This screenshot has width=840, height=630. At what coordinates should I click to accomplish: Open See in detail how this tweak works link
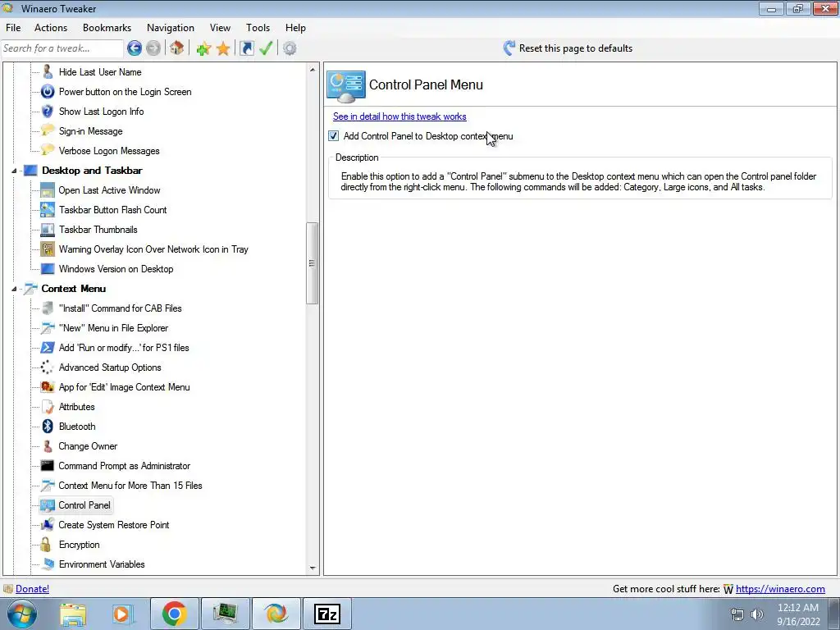pyautogui.click(x=399, y=116)
